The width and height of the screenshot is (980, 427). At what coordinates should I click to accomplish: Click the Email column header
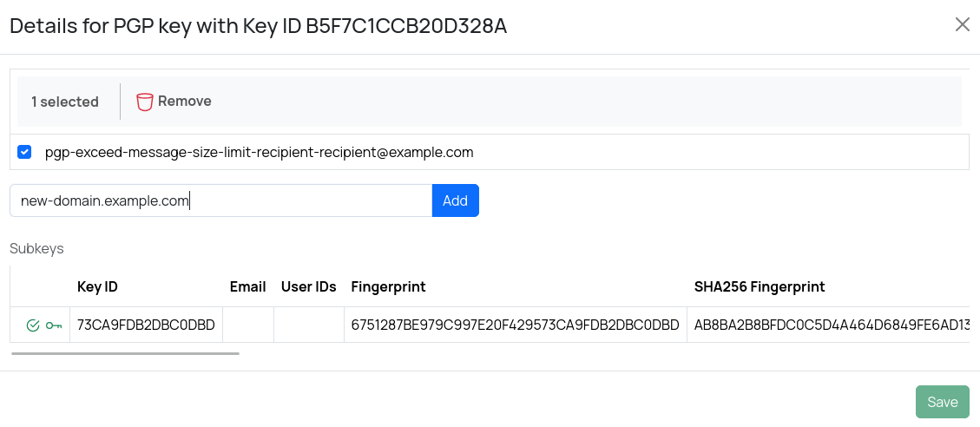247,286
